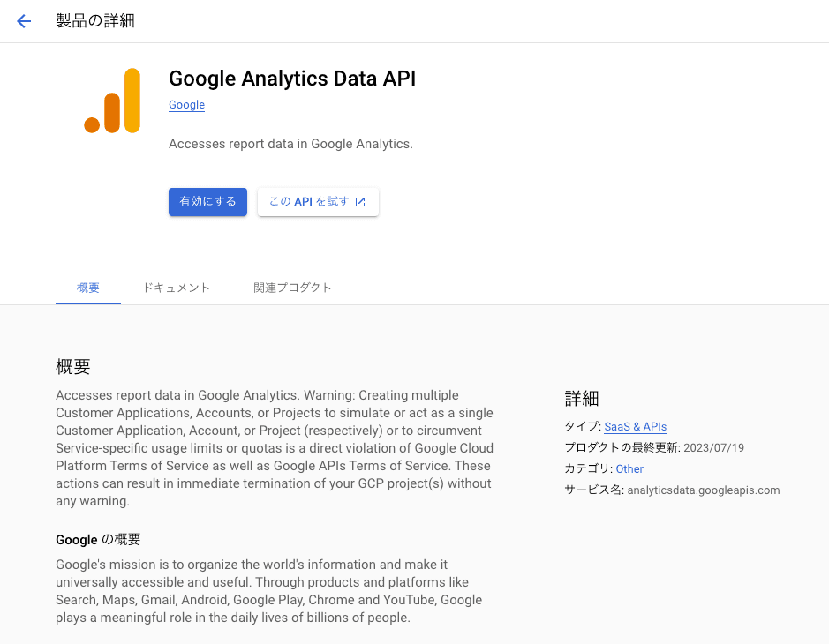Open the Other category link
This screenshot has height=644, width=829.
click(x=629, y=469)
